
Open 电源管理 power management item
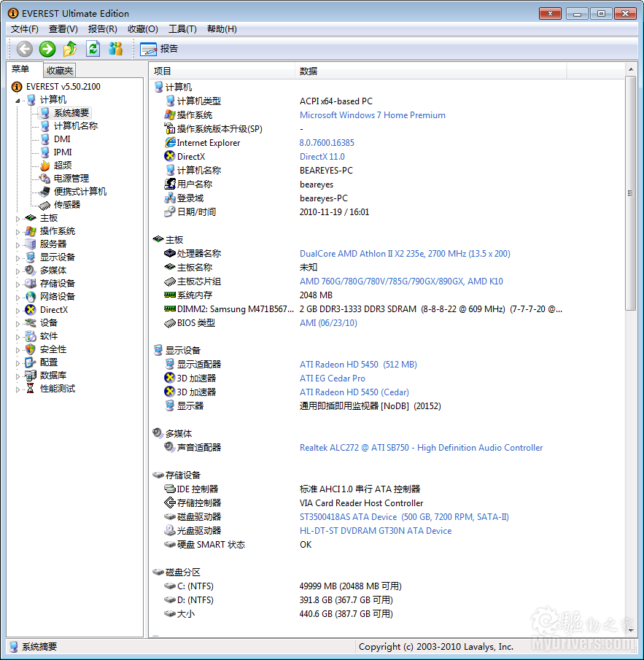[71, 179]
